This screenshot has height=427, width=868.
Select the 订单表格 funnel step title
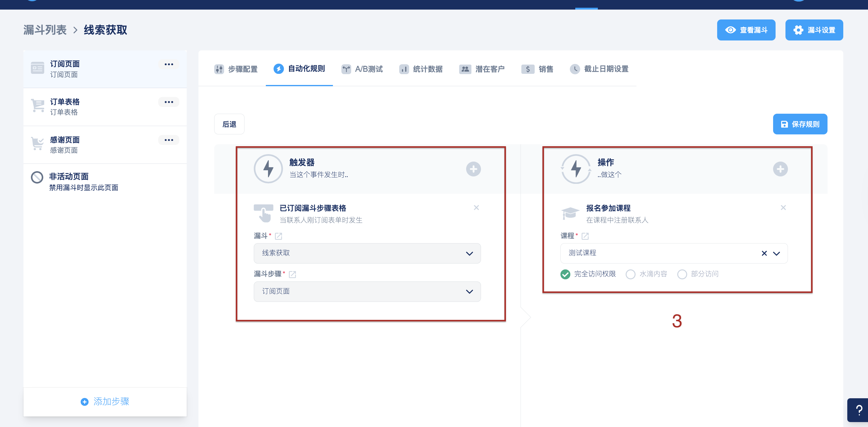pos(65,102)
